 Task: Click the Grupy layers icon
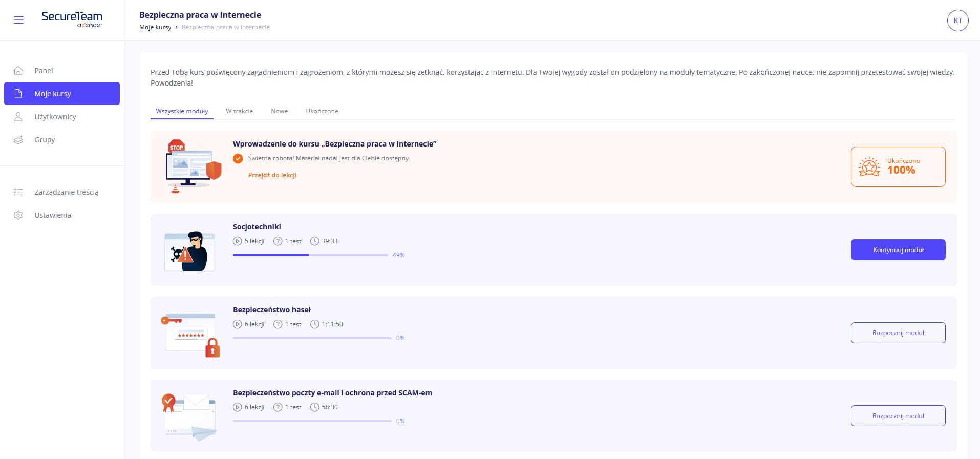(x=18, y=140)
